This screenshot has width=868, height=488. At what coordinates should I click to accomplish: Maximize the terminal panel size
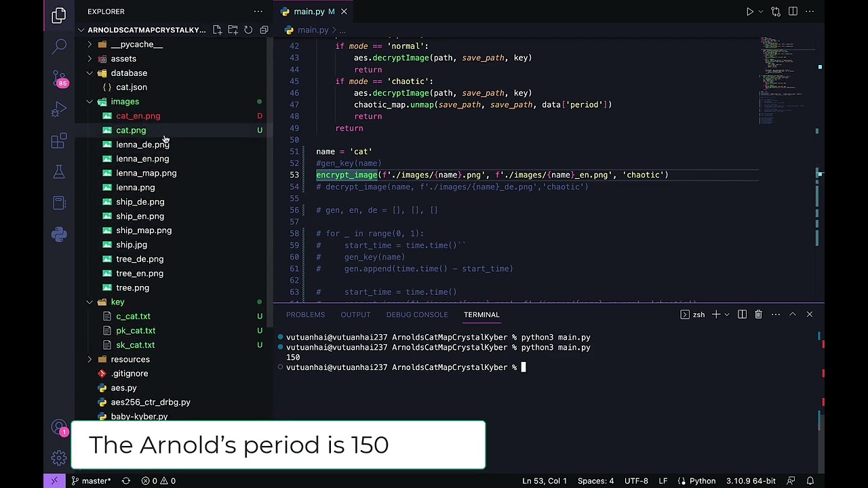[x=792, y=314]
